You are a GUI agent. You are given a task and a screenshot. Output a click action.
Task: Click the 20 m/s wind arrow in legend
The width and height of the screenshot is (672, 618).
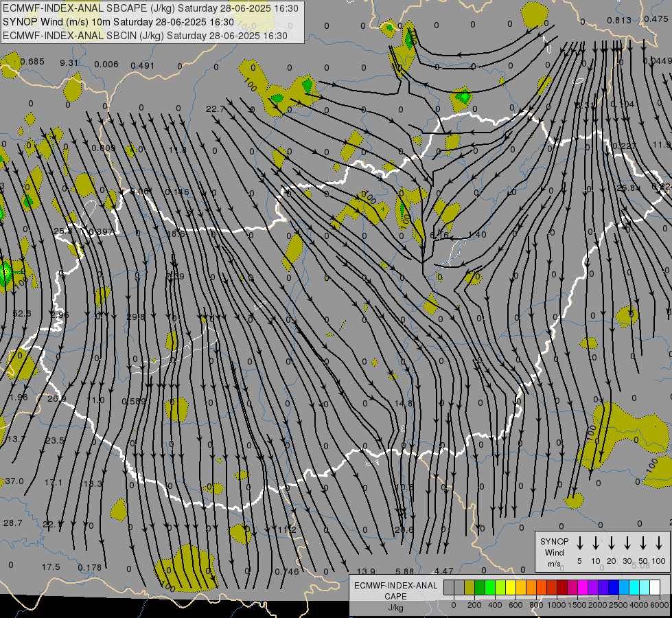click(x=612, y=543)
